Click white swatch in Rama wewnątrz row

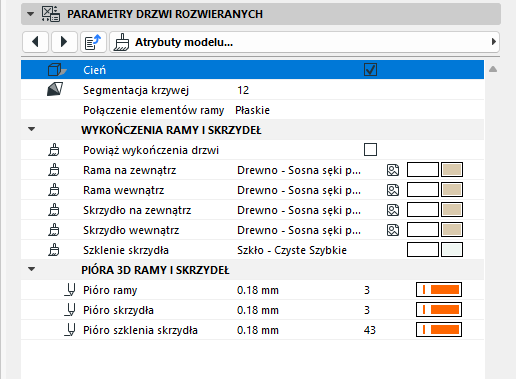click(423, 190)
